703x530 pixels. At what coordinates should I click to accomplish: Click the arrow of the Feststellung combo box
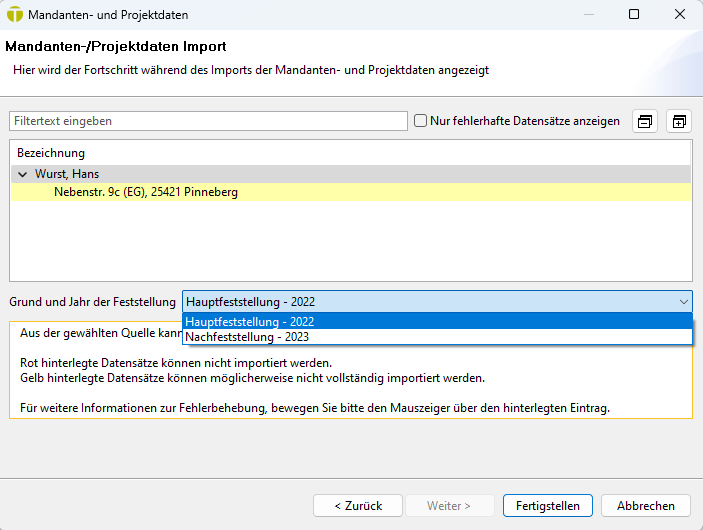683,301
